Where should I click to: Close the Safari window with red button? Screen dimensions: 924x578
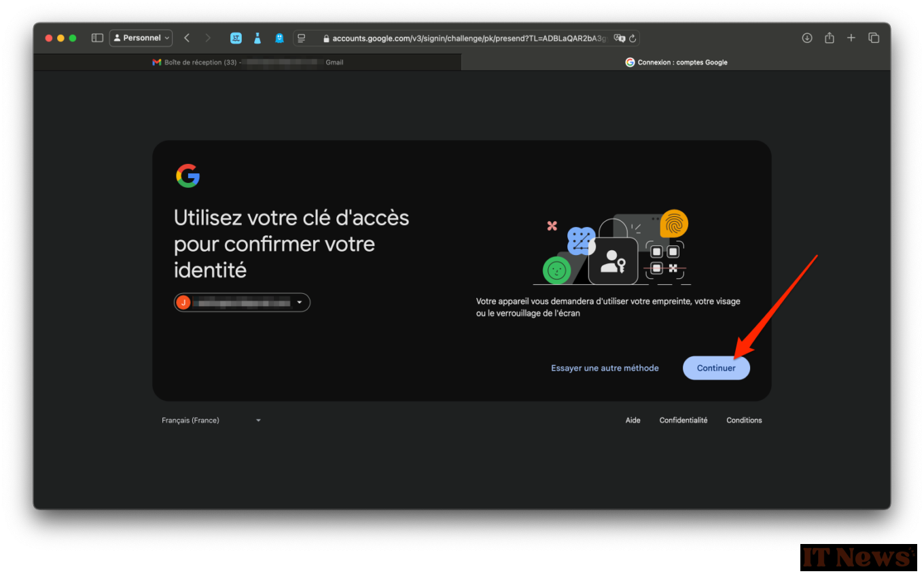tap(49, 38)
